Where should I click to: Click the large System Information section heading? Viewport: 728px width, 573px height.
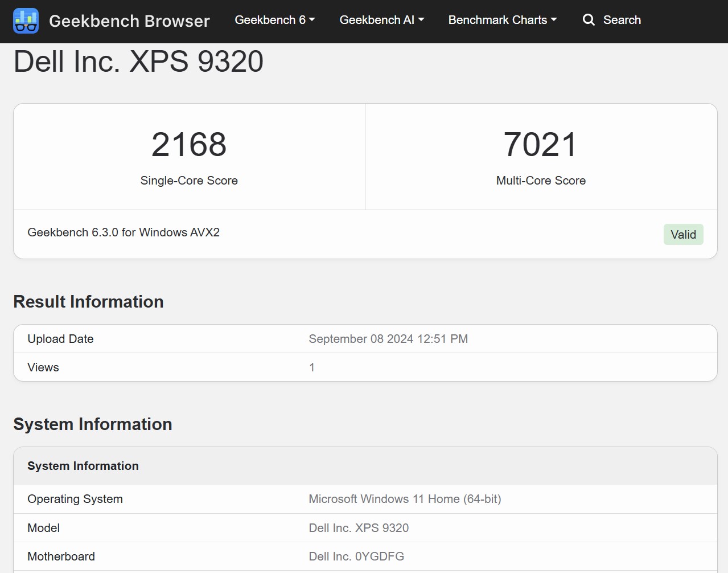click(x=93, y=424)
